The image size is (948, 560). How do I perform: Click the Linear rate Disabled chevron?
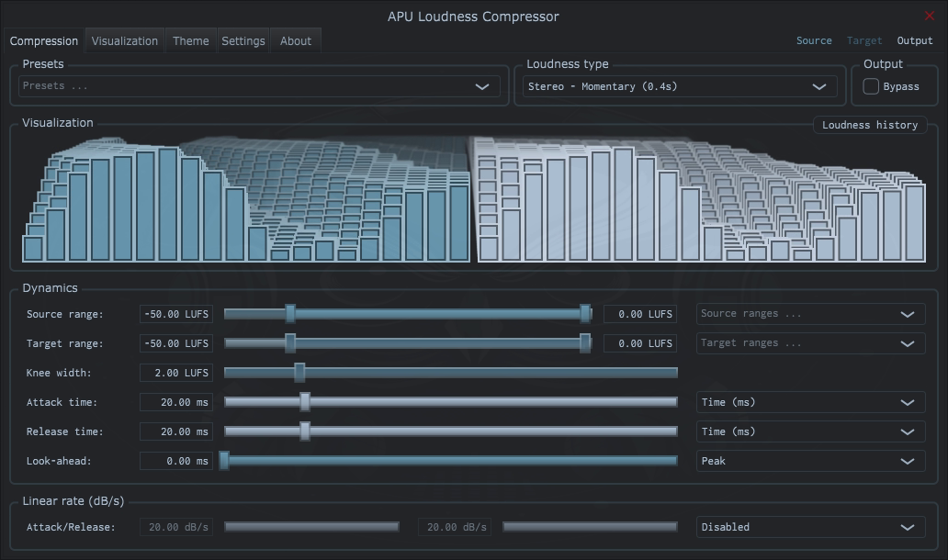[907, 526]
